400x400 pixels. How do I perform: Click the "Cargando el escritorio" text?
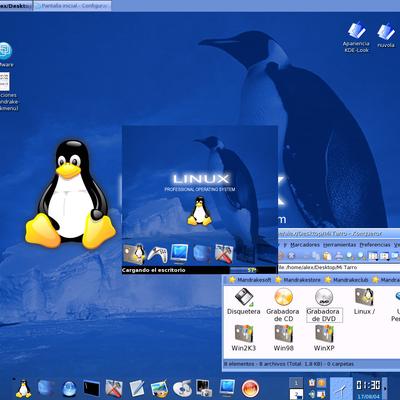pos(154,270)
